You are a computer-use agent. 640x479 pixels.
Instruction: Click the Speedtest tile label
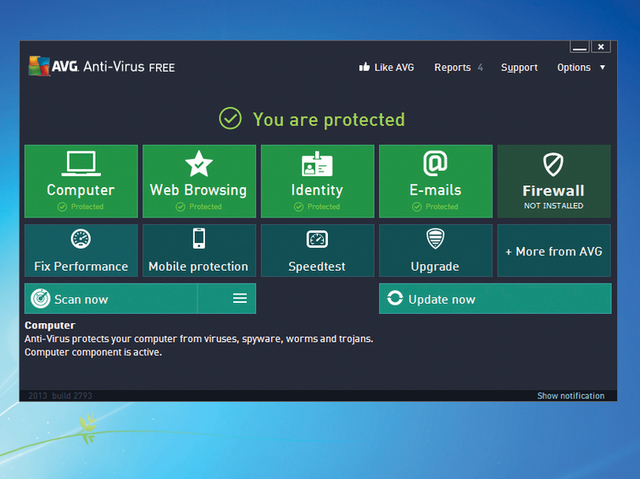pyautogui.click(x=317, y=267)
